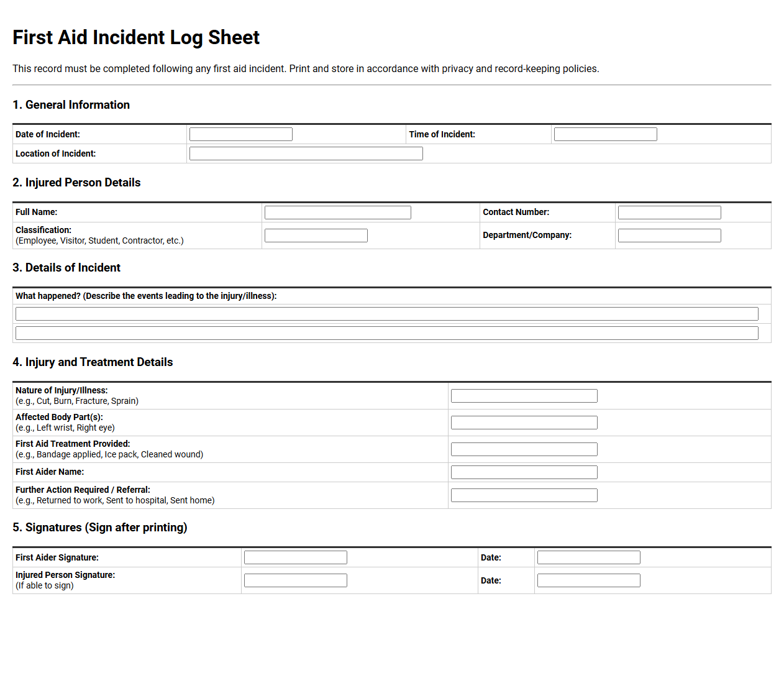
Task: Click the 'What happened?' question label
Action: click(146, 296)
